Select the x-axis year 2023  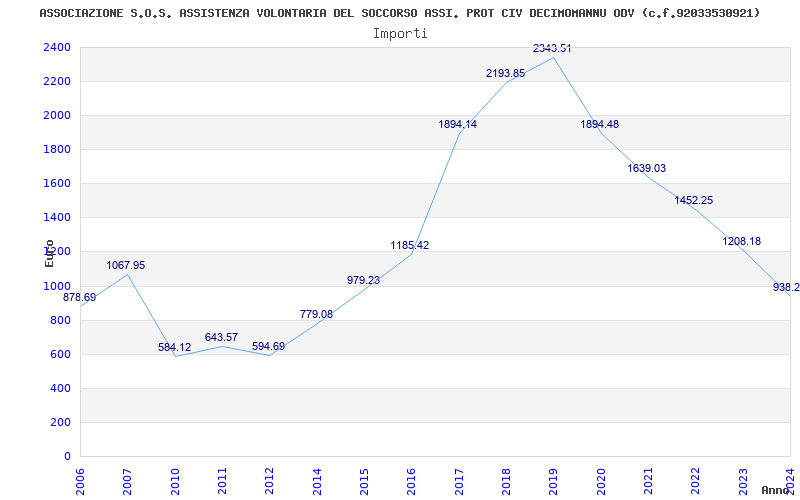coord(743,482)
